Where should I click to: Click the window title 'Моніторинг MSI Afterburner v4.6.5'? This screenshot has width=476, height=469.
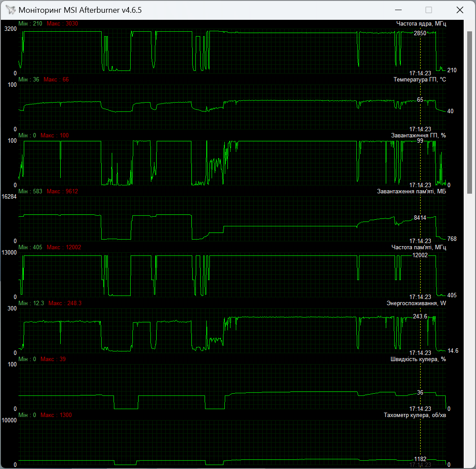click(80, 10)
